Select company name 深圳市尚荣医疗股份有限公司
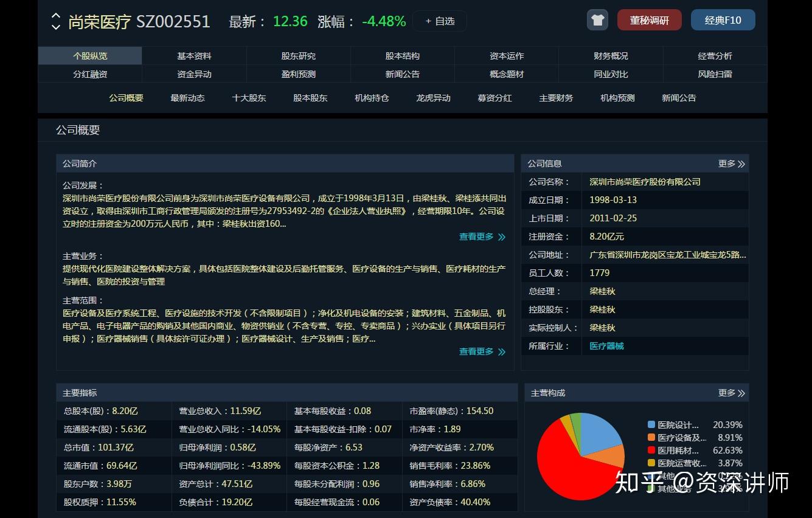Screen dimensions: 812x518 [645, 182]
